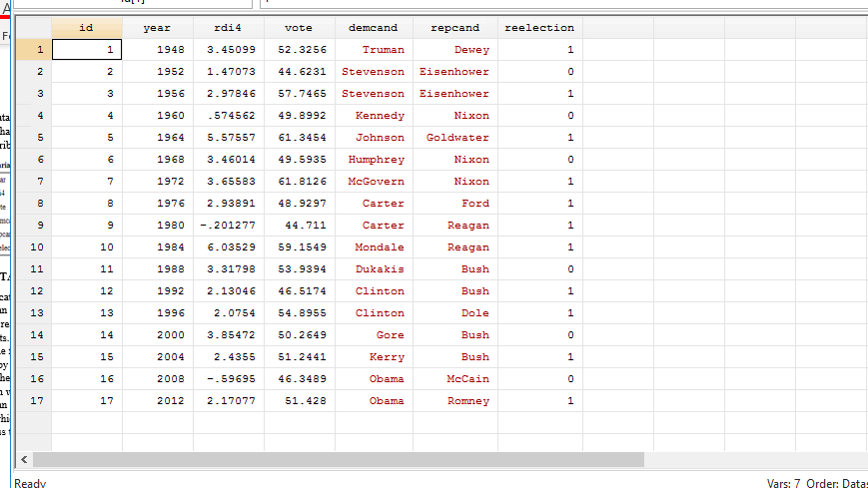Click the Romney cell
The height and width of the screenshot is (488, 868).
pos(455,400)
